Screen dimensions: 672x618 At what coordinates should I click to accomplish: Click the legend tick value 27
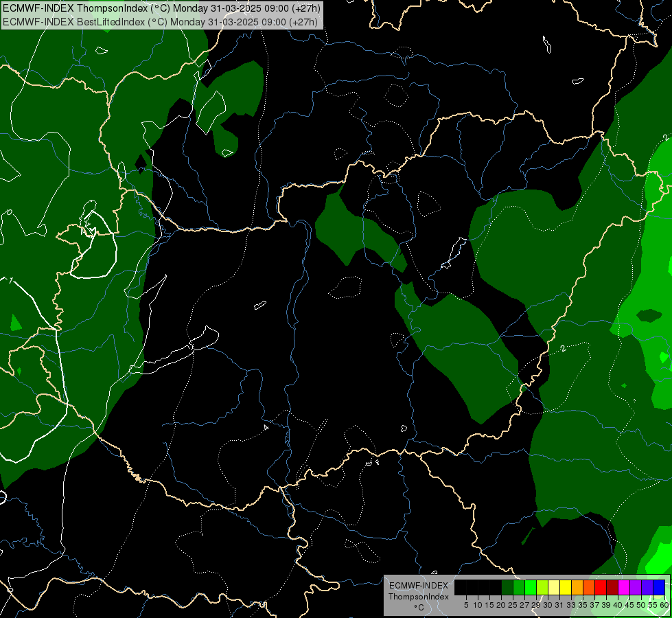click(x=524, y=605)
